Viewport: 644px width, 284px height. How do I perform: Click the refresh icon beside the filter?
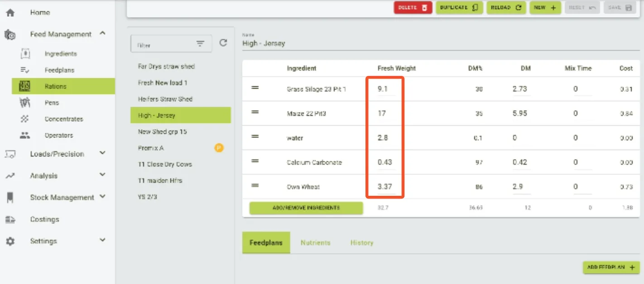(x=223, y=43)
